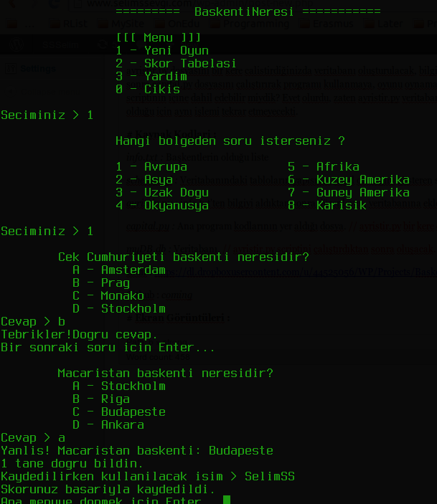Select Settings in the WordPress sidebar
The image size is (437, 504).
38,68
